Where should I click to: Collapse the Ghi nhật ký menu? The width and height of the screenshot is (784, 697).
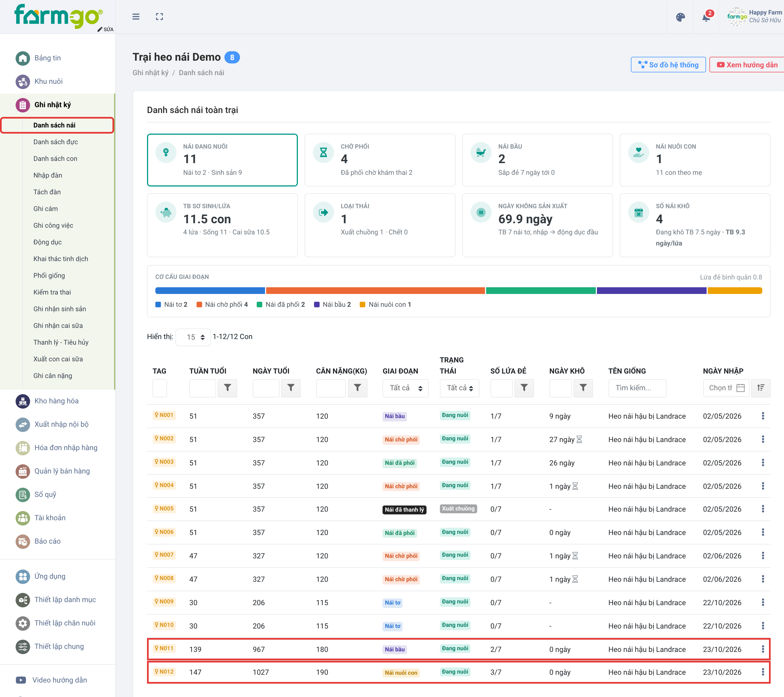coord(53,105)
